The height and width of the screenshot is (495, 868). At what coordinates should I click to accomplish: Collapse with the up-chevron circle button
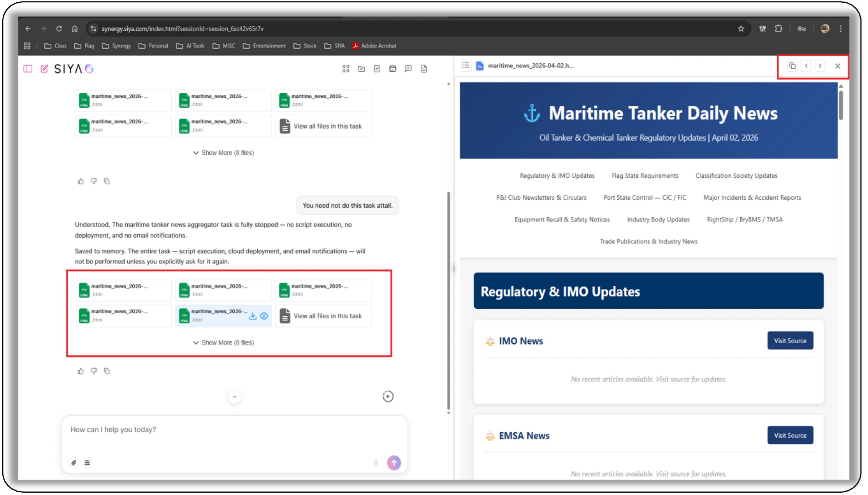[x=235, y=397]
